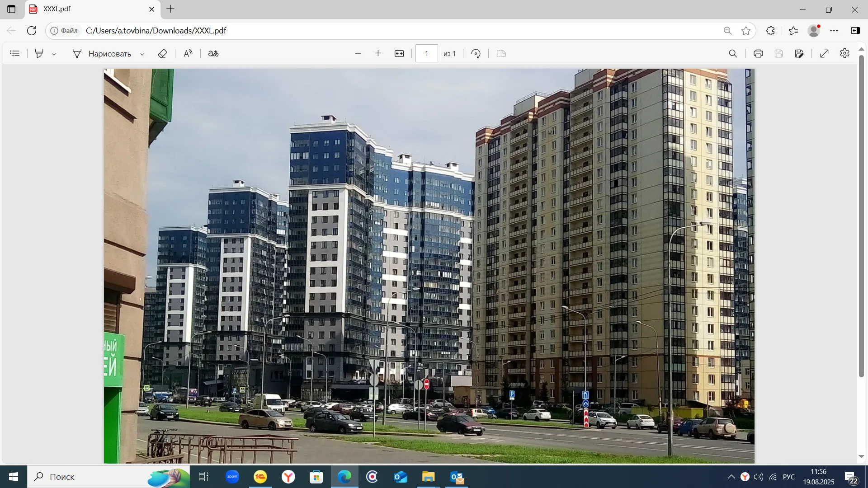This screenshot has width=868, height=488.
Task: Open the translate document option
Action: click(x=213, y=53)
